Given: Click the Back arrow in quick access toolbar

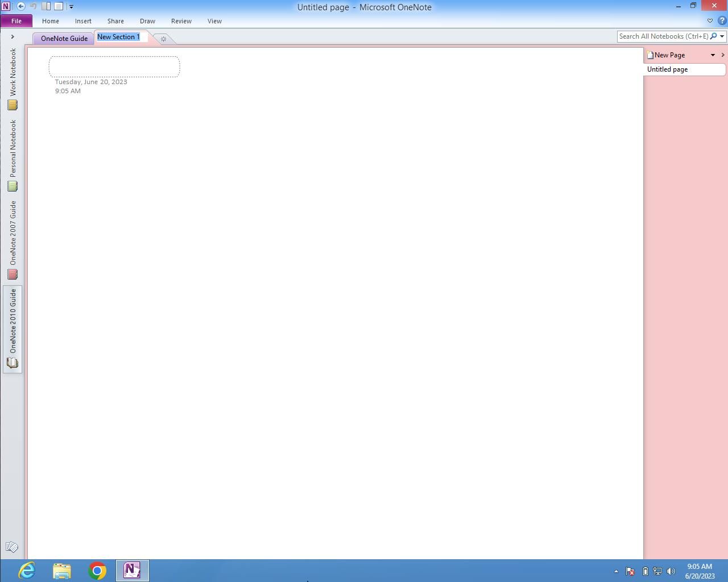Looking at the screenshot, I should (x=21, y=6).
